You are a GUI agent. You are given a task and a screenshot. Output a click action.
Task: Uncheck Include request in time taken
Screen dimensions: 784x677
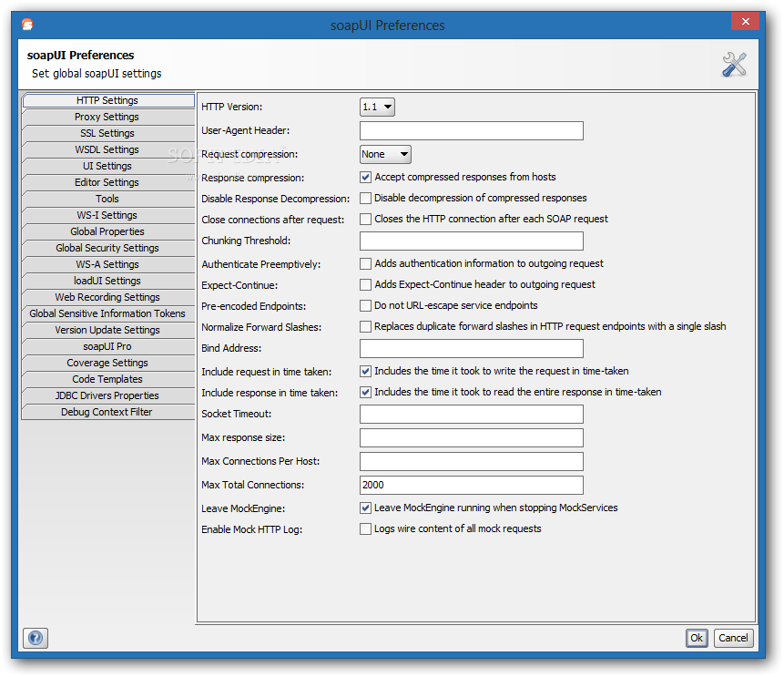coord(365,371)
